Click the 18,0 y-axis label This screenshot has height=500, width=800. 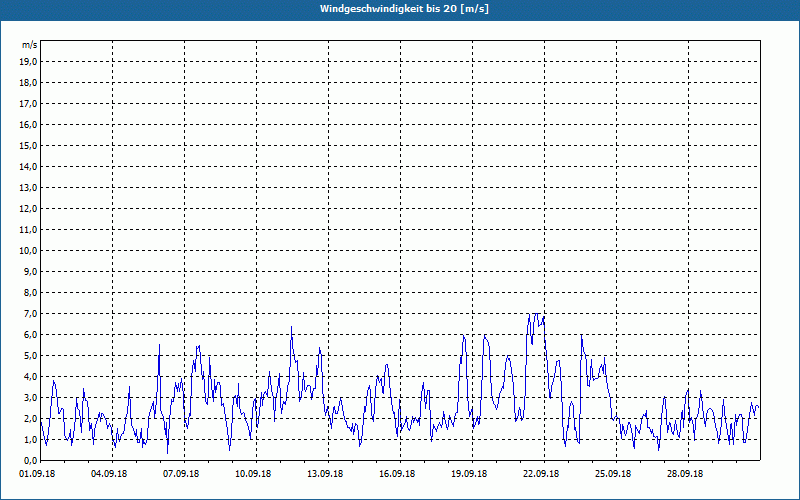(x=29, y=83)
